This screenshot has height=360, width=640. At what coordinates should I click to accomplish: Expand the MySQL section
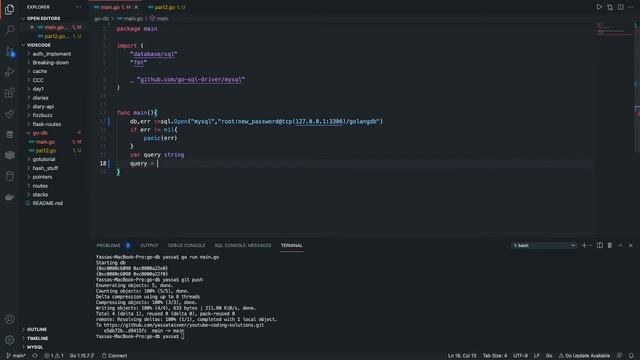coord(35,347)
